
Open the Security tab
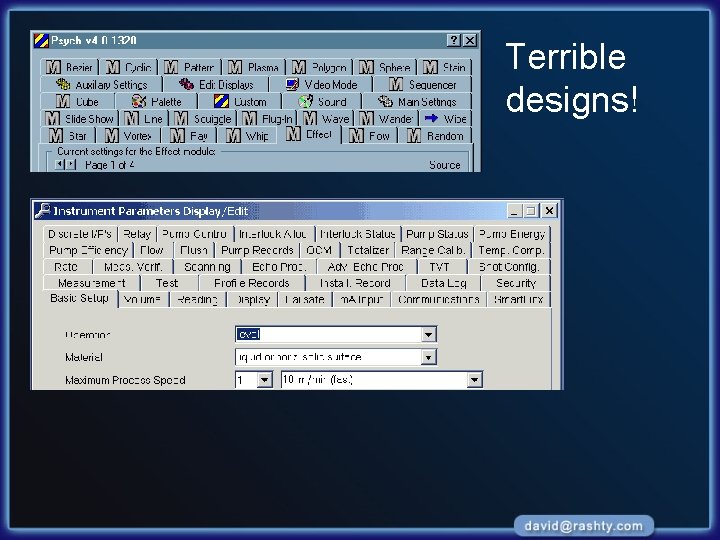coord(516,283)
